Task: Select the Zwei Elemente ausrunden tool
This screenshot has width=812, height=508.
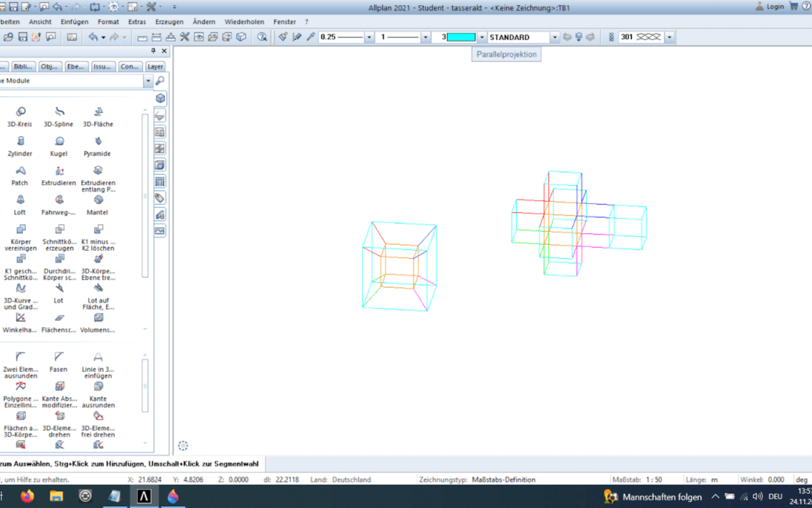Action: tap(20, 365)
